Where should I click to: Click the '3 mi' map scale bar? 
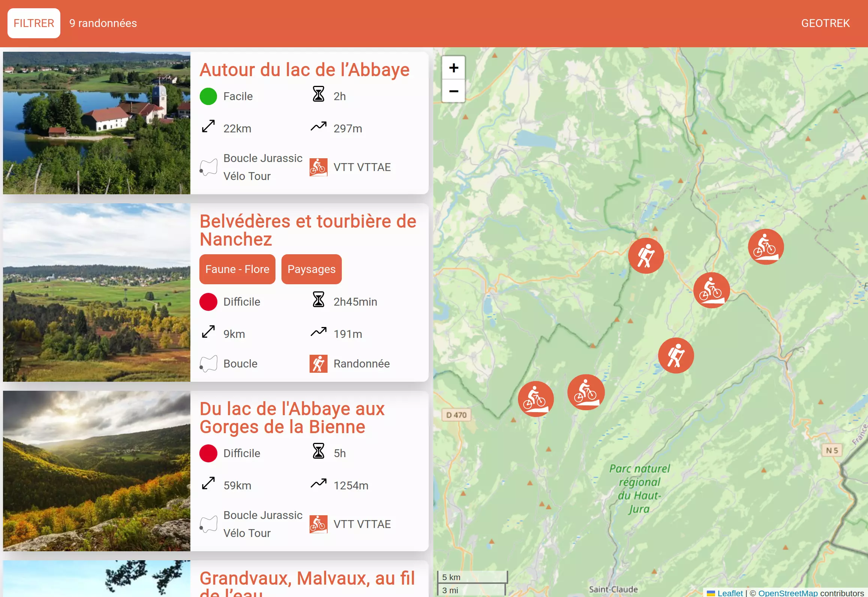click(x=471, y=590)
